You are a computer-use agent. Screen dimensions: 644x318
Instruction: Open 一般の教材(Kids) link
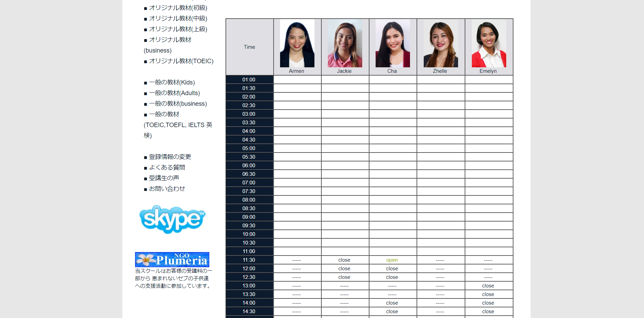coord(171,82)
